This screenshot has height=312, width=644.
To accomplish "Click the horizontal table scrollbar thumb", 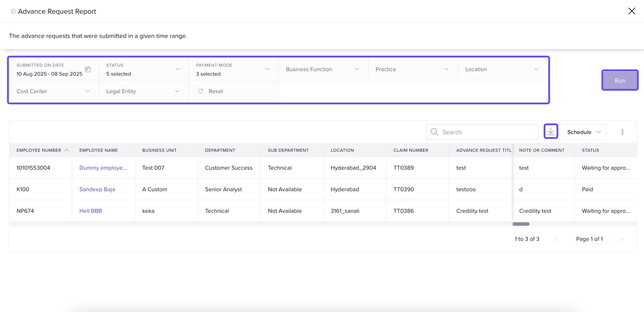I will (x=521, y=224).
